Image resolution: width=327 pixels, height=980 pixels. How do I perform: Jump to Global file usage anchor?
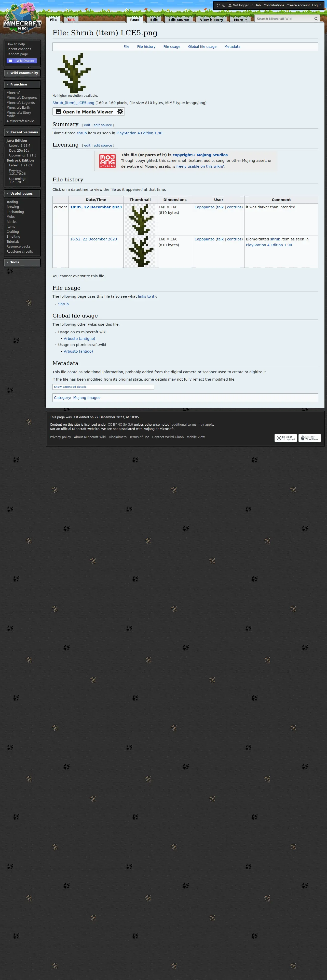point(202,46)
